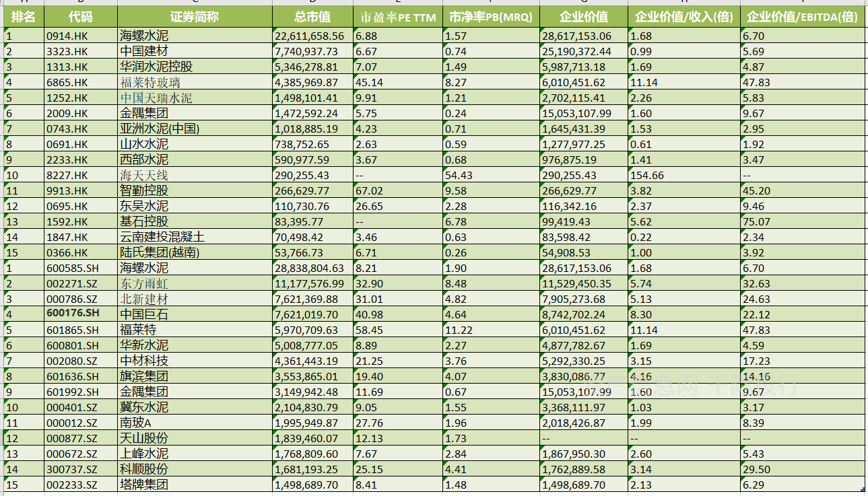The height and width of the screenshot is (496, 868).
Task: Select the 上峰水泥 cell
Action: (x=195, y=454)
